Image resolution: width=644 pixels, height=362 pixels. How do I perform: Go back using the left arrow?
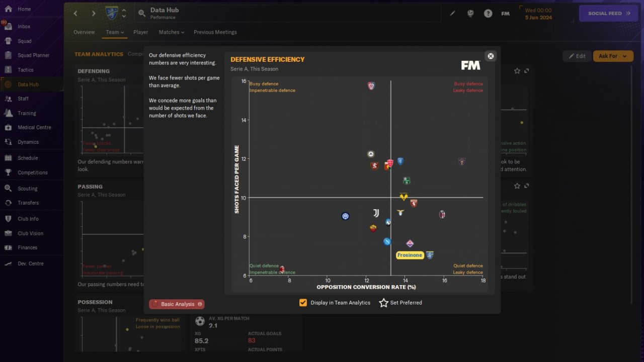point(75,14)
